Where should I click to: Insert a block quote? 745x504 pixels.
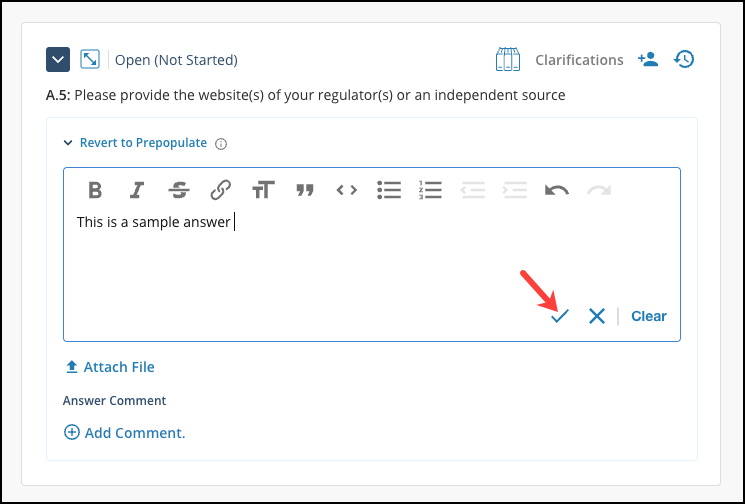pyautogui.click(x=305, y=190)
